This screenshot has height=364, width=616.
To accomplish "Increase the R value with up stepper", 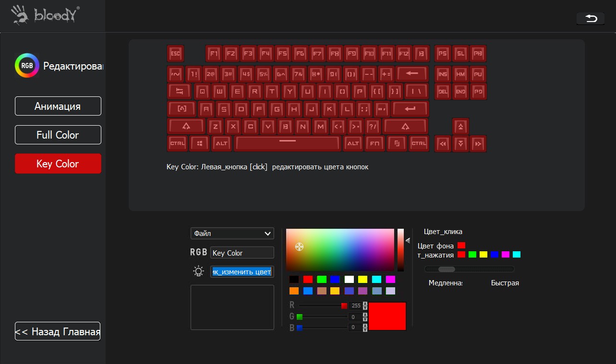I will tap(365, 304).
